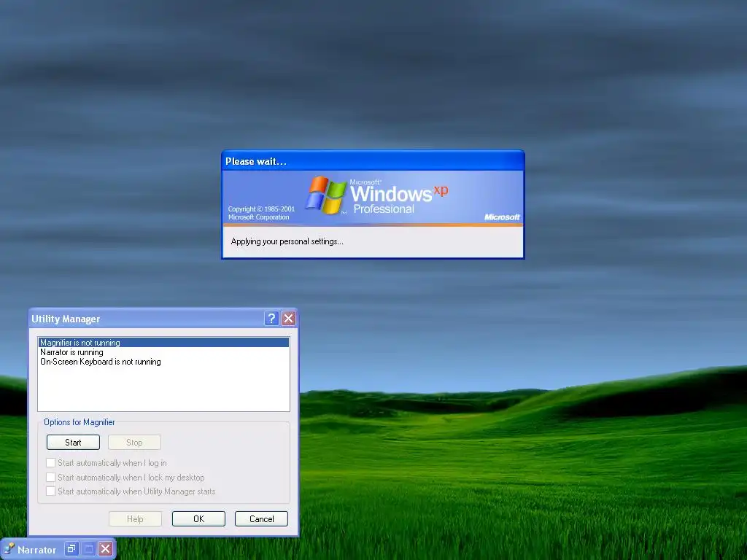Restore the Narrator window
The width and height of the screenshot is (747, 560).
click(x=71, y=548)
